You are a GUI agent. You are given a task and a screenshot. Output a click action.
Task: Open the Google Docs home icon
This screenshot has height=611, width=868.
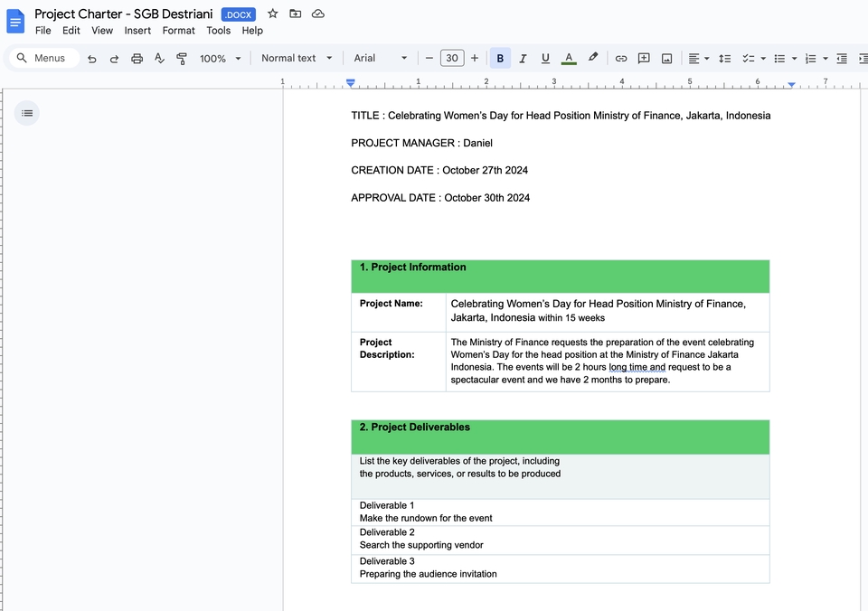(x=15, y=22)
